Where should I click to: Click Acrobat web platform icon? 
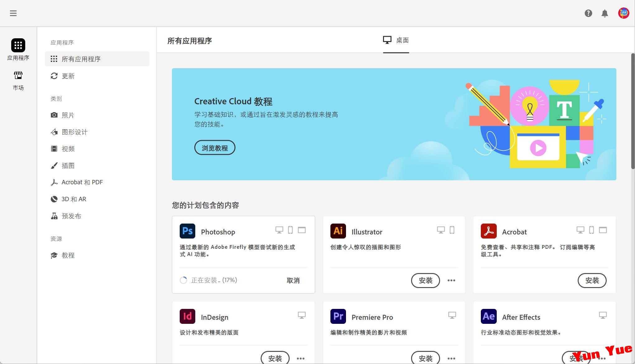pyautogui.click(x=603, y=230)
